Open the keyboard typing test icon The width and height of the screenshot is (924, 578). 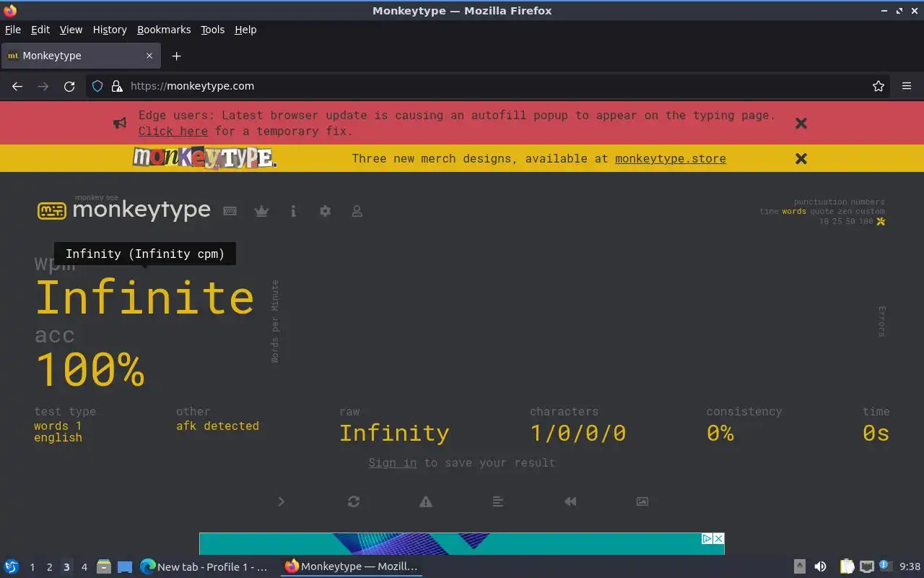[x=230, y=211]
